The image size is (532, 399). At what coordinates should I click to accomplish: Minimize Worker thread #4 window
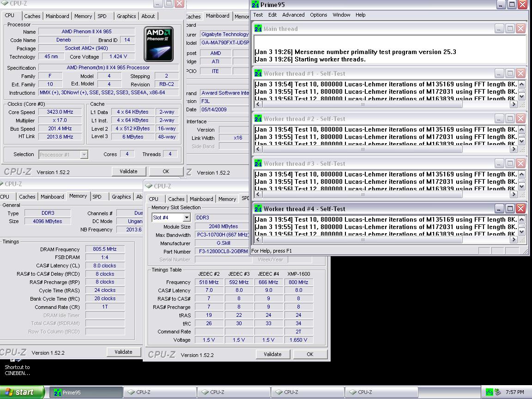pyautogui.click(x=499, y=208)
